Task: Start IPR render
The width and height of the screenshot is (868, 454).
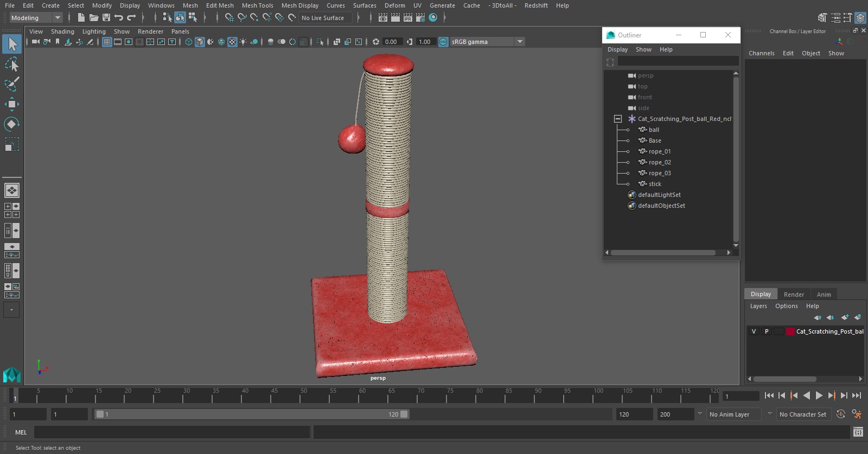Action: (408, 18)
